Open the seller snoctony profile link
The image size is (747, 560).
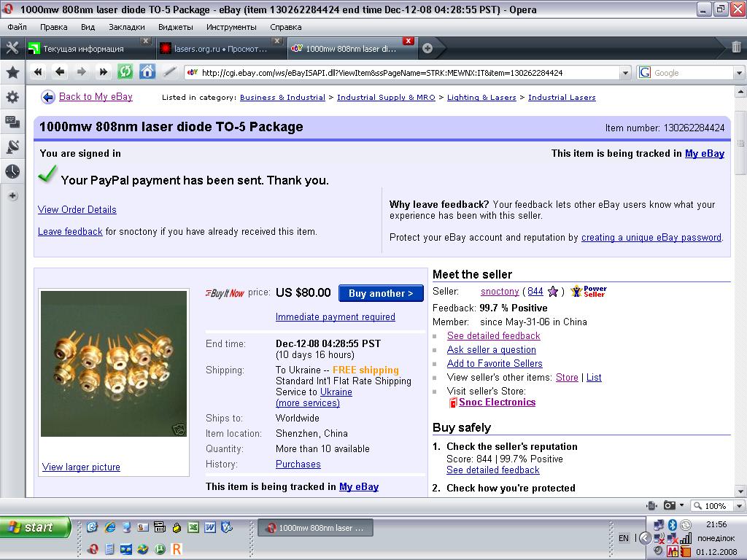click(500, 292)
